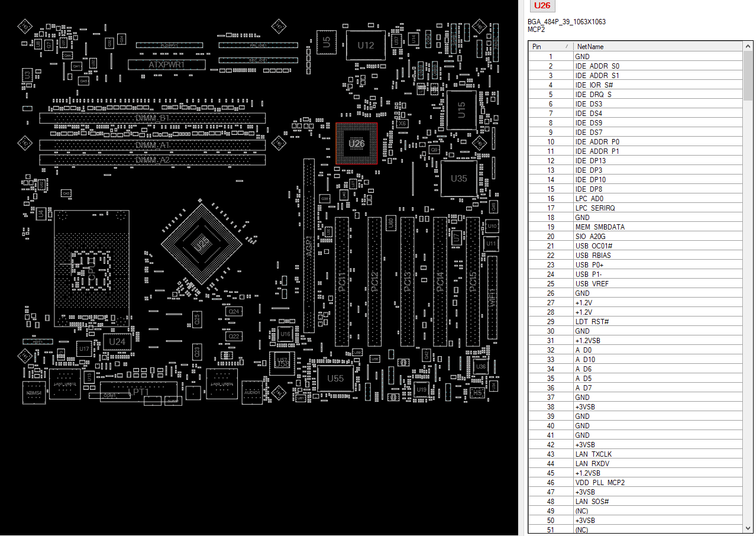Select the PCI3 slot

[407, 282]
